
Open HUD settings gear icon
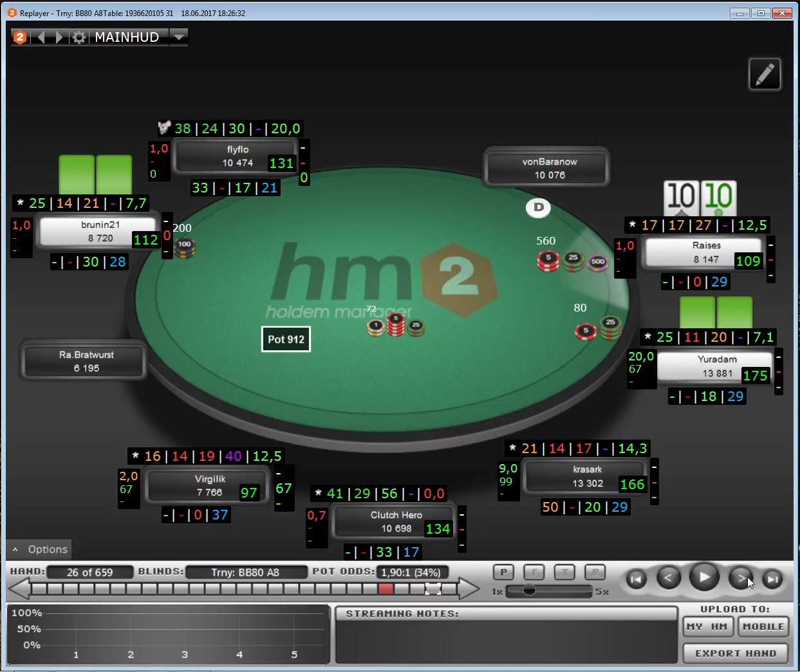pyautogui.click(x=79, y=37)
